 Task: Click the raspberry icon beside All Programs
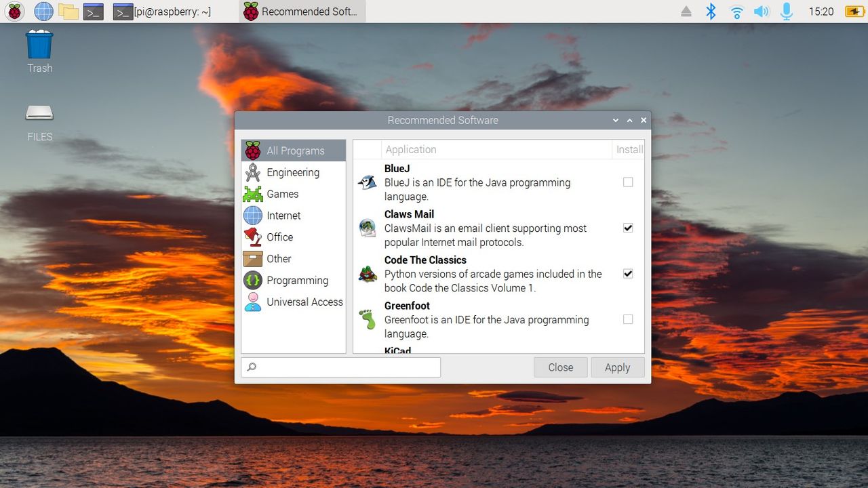pyautogui.click(x=253, y=150)
